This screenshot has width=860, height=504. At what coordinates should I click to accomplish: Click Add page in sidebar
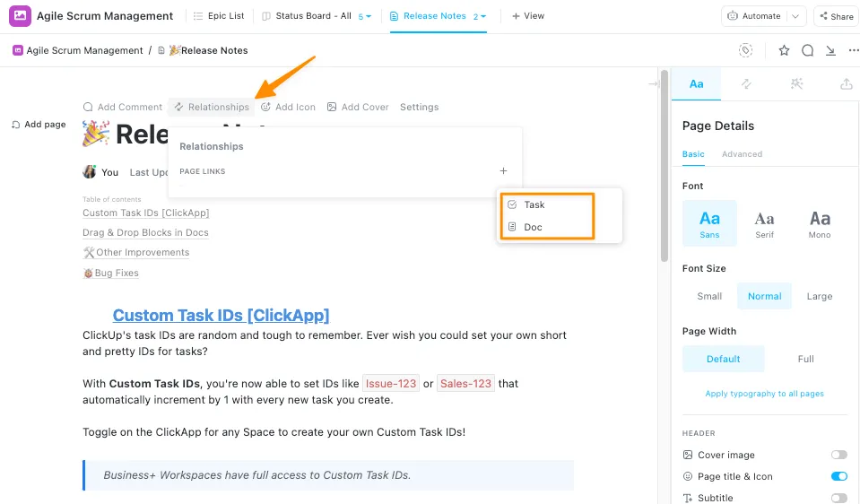tap(39, 125)
